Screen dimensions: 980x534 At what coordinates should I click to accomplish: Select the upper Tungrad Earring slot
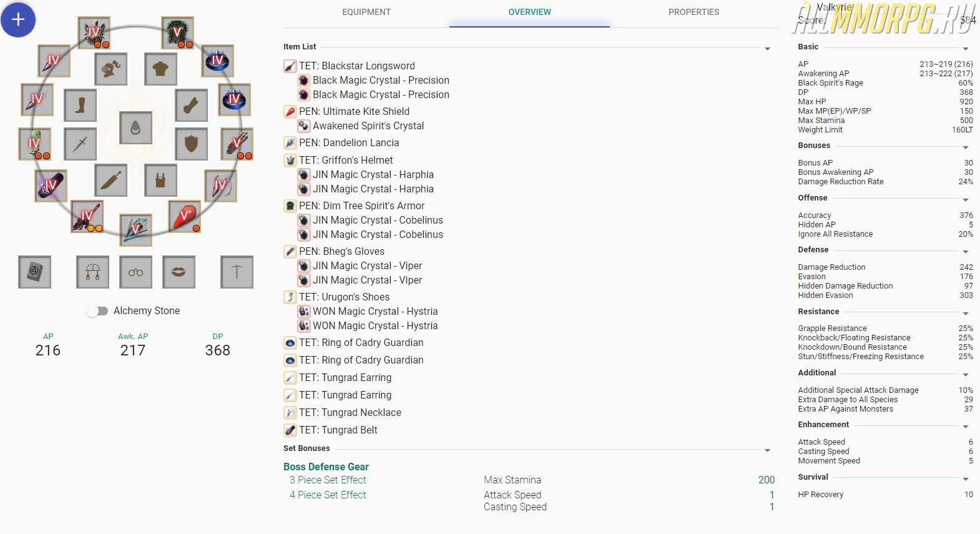coord(54,61)
